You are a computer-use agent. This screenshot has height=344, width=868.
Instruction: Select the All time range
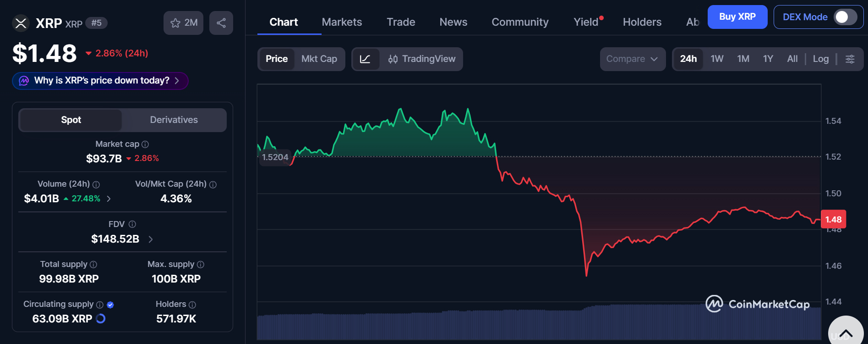(x=792, y=59)
